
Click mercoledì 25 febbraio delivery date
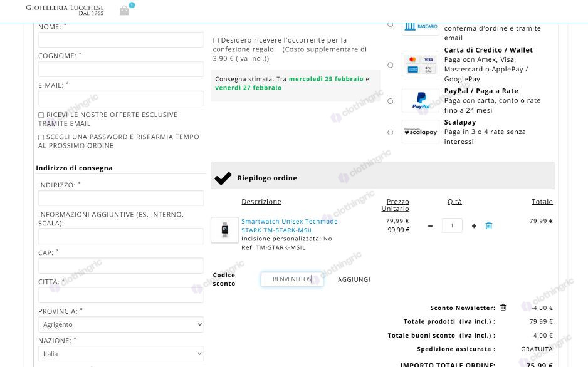pyautogui.click(x=326, y=79)
